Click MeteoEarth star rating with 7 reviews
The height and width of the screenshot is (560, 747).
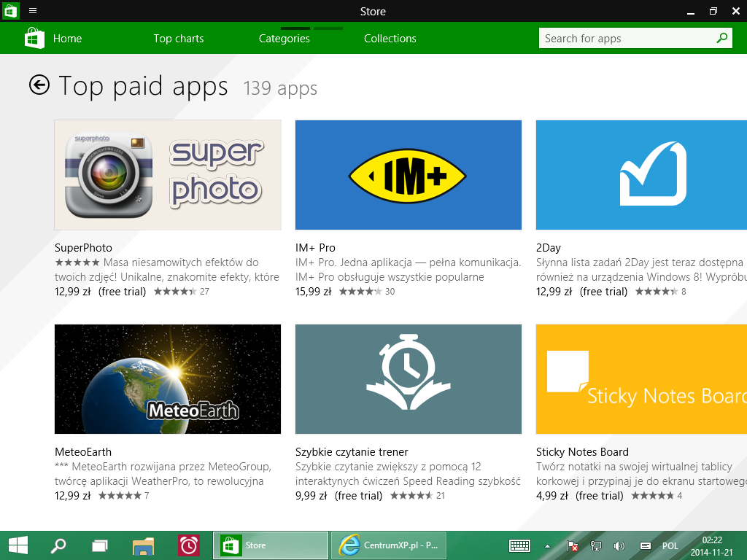coord(124,496)
